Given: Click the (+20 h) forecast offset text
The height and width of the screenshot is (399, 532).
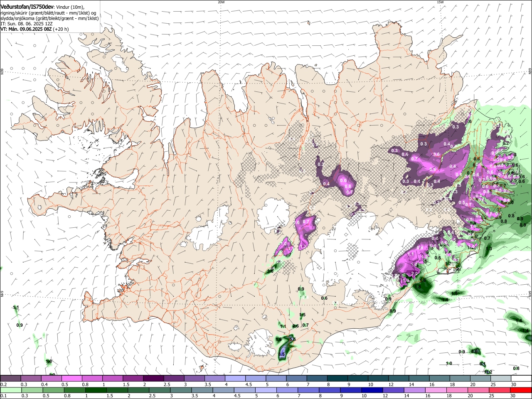Looking at the screenshot, I should coord(61,29).
